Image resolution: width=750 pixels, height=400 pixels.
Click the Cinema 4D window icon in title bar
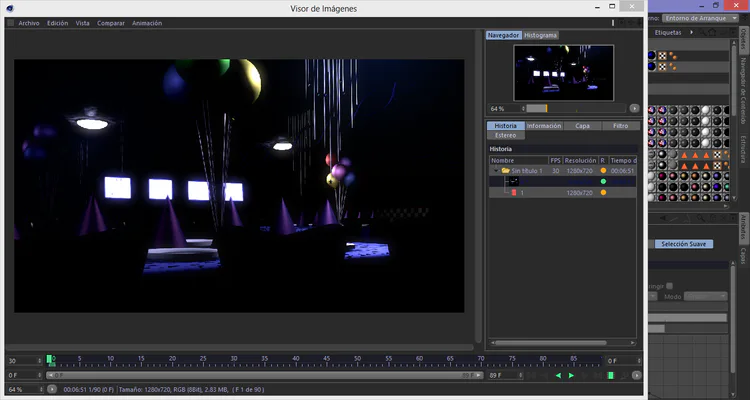[10, 8]
